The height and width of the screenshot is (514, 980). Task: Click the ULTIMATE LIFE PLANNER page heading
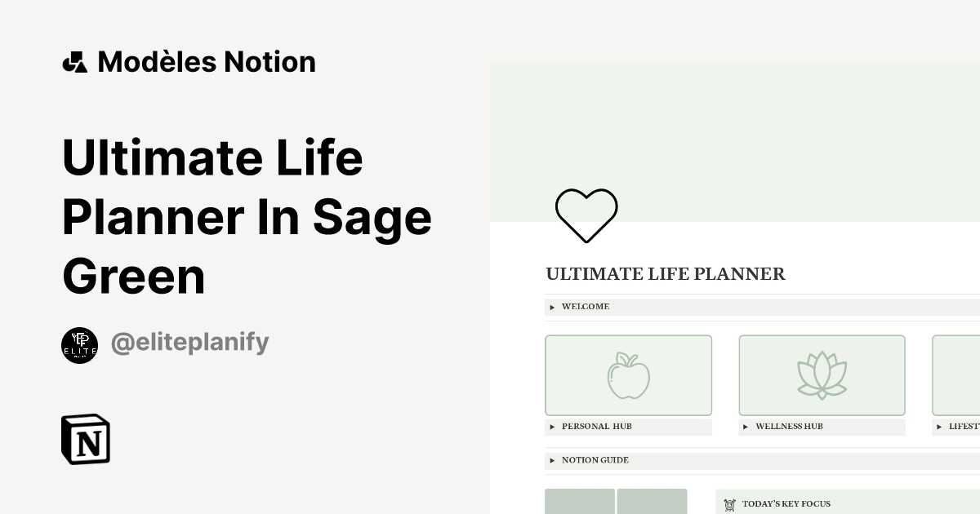click(665, 274)
